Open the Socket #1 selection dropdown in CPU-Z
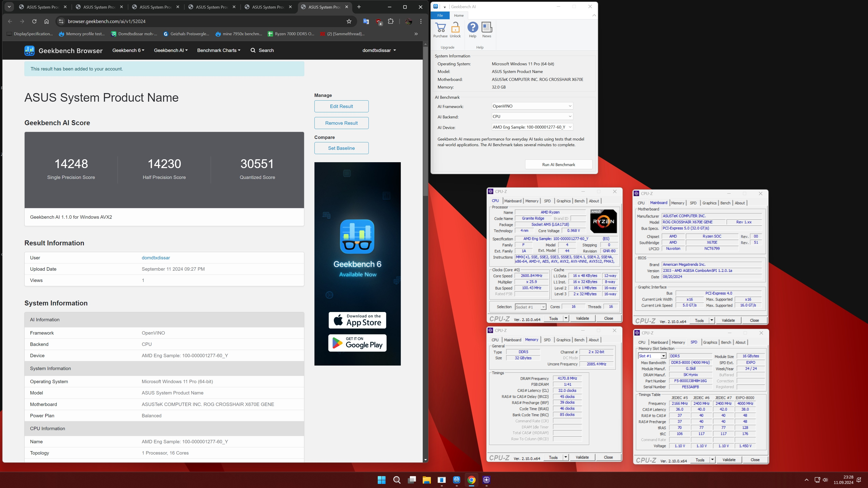 pos(530,307)
